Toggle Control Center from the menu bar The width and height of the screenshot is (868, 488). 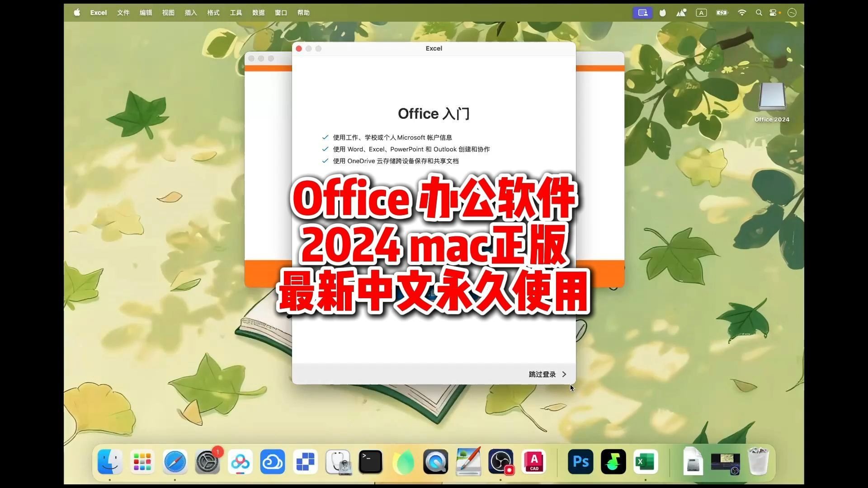pos(774,13)
